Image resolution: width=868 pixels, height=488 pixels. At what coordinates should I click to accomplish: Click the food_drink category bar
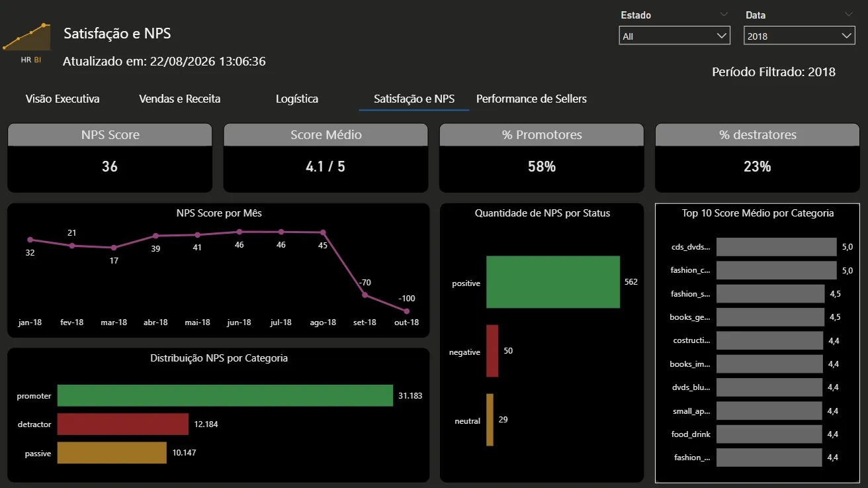(769, 434)
